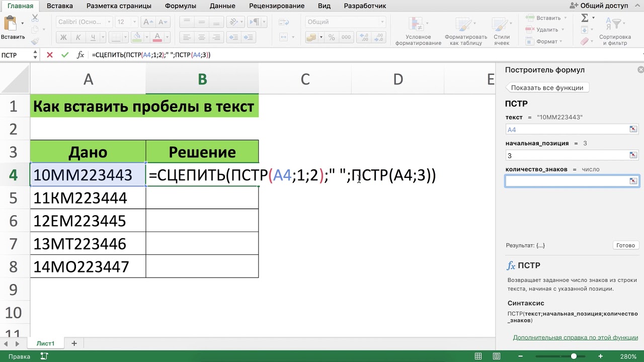
Task: Switch to the Формулы tab
Action: 181,6
